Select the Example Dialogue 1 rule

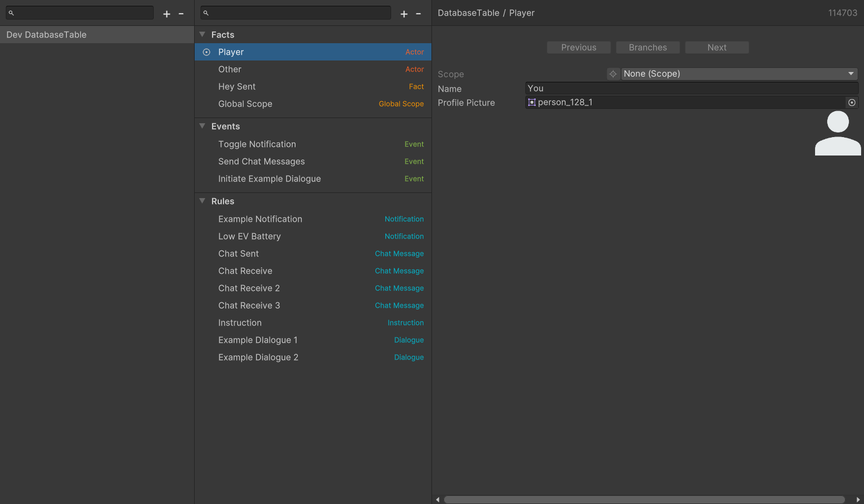313,340
